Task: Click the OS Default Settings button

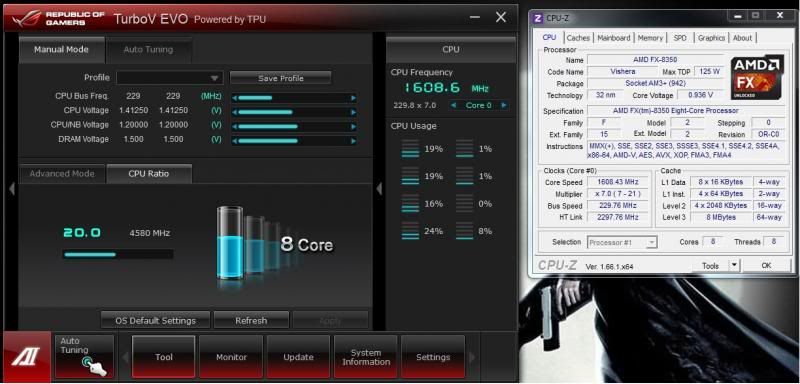Action: tap(156, 321)
